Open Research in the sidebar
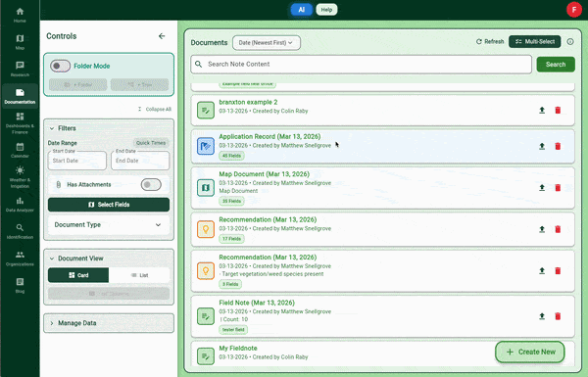The width and height of the screenshot is (588, 377). (x=20, y=70)
